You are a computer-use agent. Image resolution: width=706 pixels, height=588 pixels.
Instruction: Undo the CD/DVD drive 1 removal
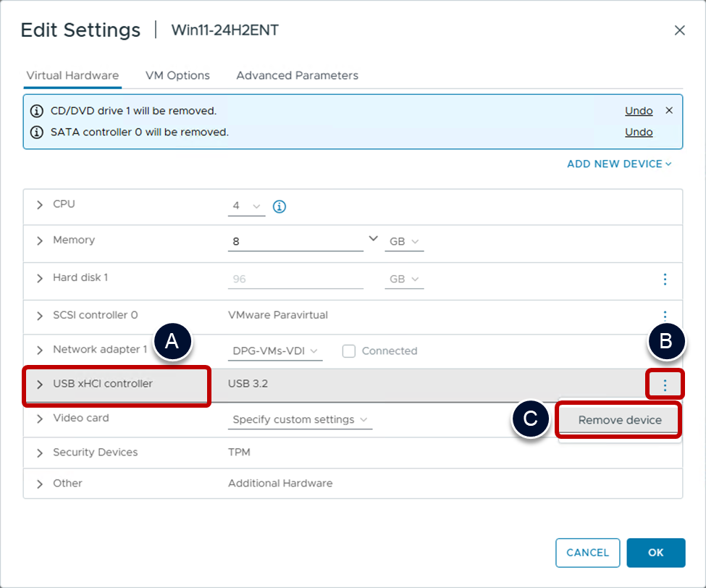coord(639,111)
